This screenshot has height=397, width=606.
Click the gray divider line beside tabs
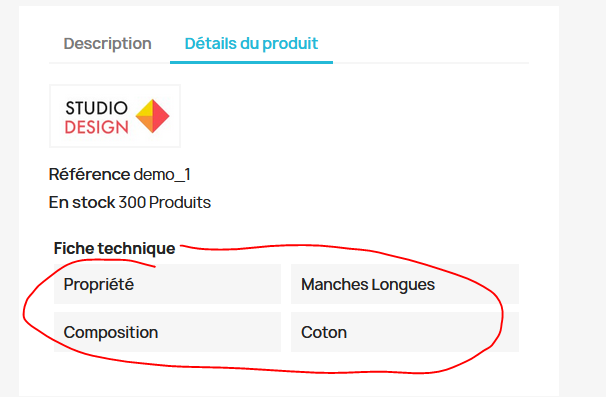point(431,63)
